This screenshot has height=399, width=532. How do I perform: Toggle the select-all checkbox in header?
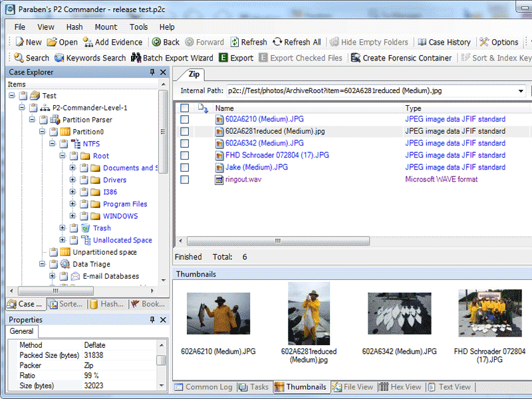coord(185,108)
